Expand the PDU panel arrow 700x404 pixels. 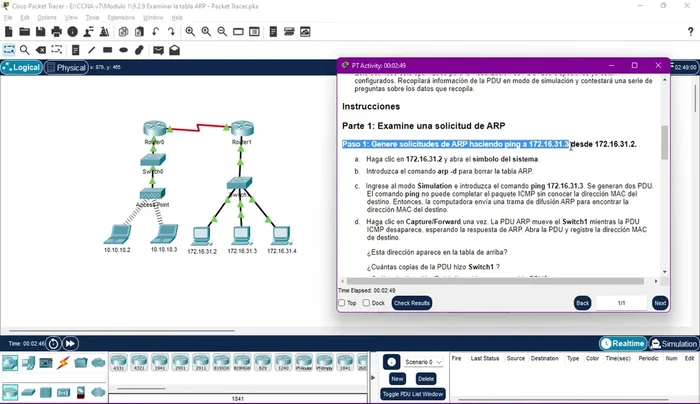click(x=373, y=378)
